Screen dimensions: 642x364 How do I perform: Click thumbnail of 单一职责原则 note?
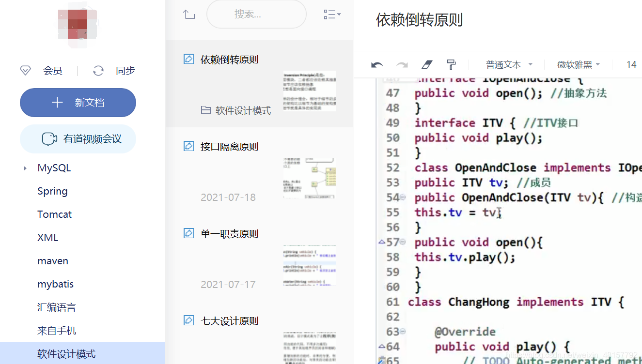click(310, 265)
